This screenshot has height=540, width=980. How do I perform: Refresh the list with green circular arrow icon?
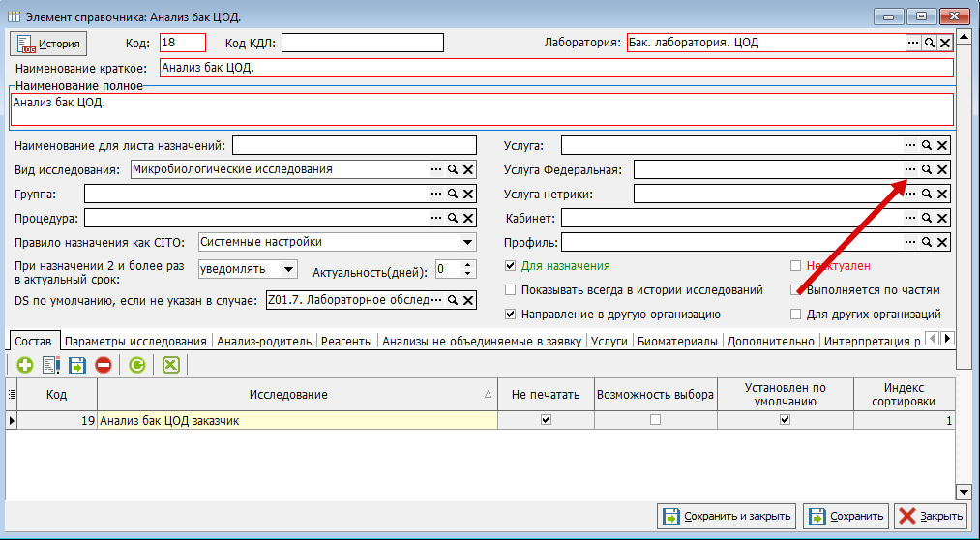[x=136, y=365]
